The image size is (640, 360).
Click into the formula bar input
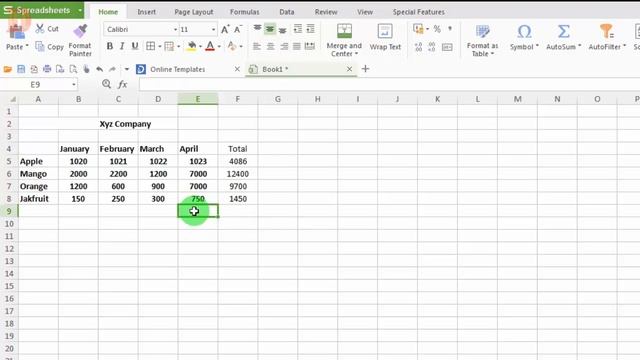[x=389, y=84]
